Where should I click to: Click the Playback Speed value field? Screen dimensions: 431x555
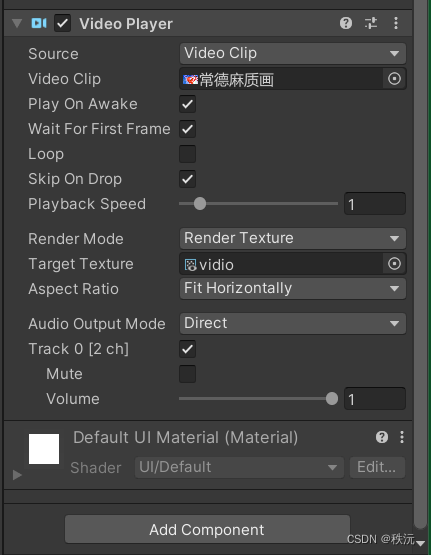point(375,204)
